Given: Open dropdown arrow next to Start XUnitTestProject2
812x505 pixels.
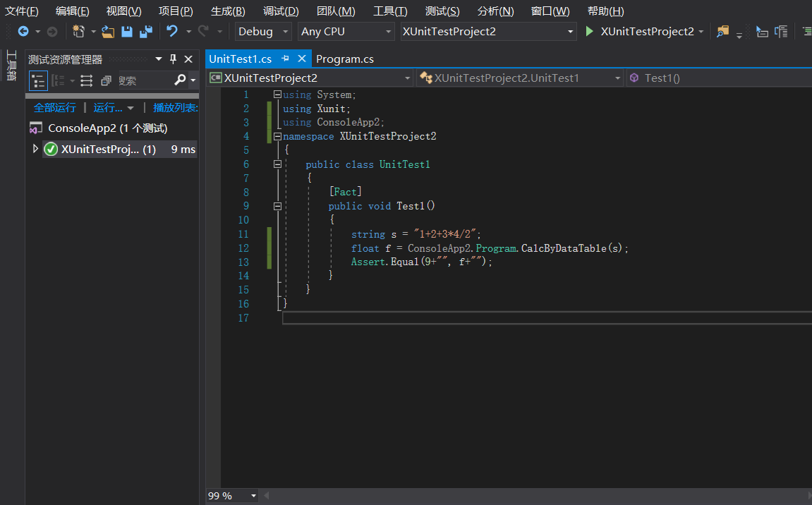Looking at the screenshot, I should coord(701,32).
